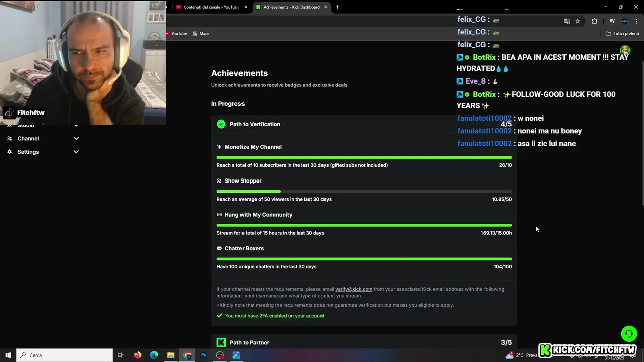Click the Chatter Boxers speech bubble icon
The width and height of the screenshot is (644, 362).
(x=219, y=248)
